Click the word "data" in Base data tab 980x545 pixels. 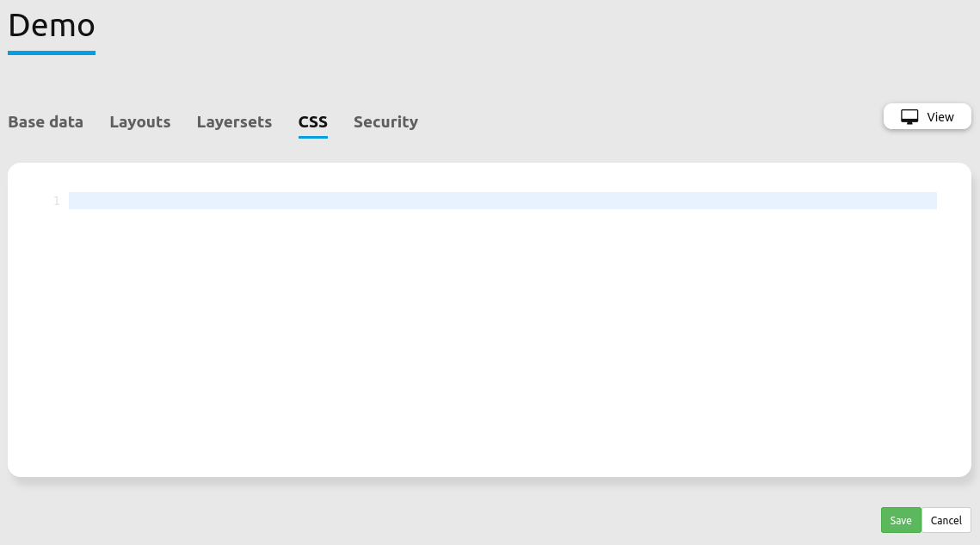pos(65,122)
